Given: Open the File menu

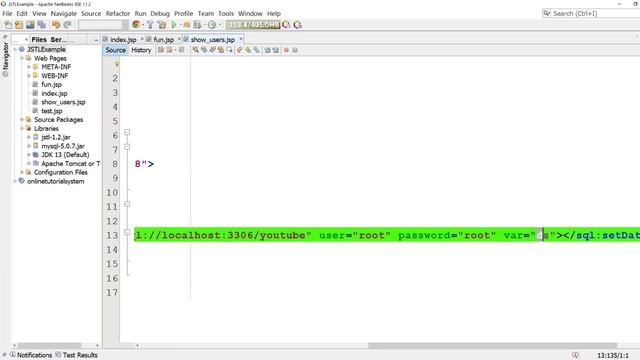Looking at the screenshot, I should [x=7, y=13].
